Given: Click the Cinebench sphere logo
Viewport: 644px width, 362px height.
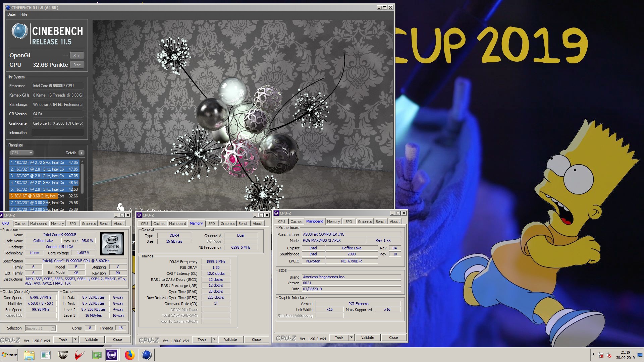Looking at the screenshot, I should (x=19, y=32).
